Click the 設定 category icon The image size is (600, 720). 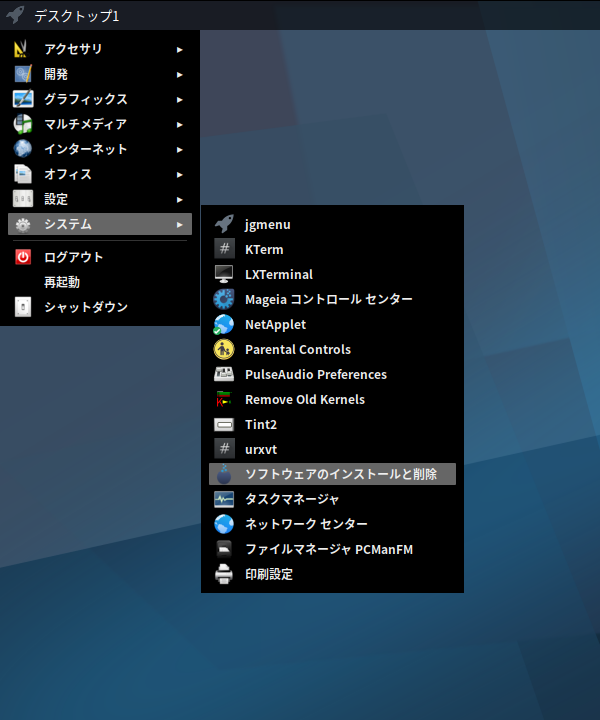22,199
